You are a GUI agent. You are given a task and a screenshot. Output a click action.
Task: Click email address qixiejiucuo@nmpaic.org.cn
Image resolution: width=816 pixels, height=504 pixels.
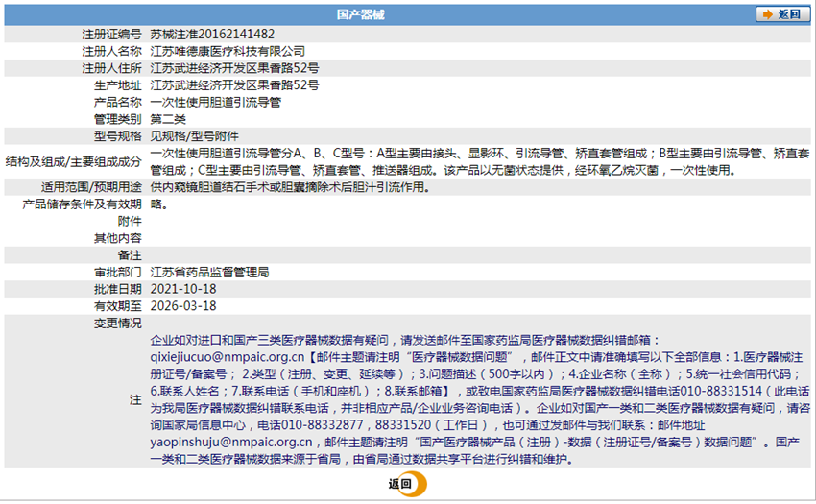(x=227, y=357)
